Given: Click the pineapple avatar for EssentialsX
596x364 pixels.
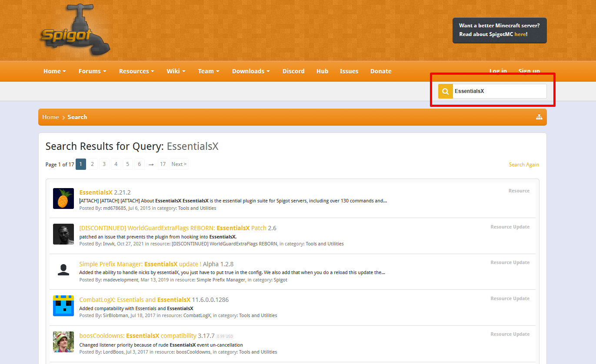Looking at the screenshot, I should point(63,199).
